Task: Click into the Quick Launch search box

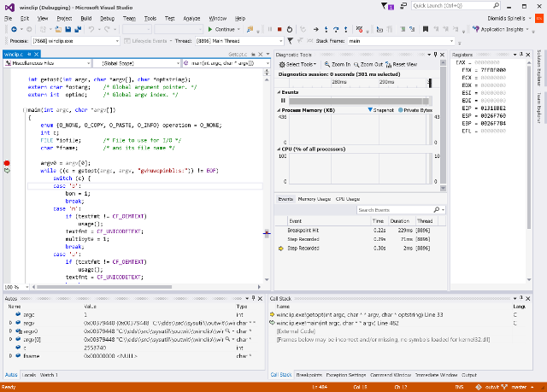Action: (456, 6)
